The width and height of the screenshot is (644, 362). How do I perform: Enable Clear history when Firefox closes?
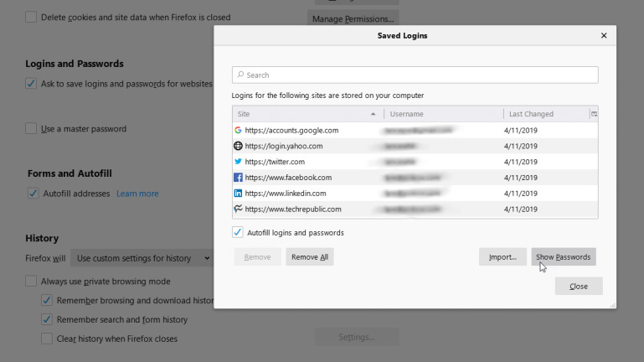point(47,339)
